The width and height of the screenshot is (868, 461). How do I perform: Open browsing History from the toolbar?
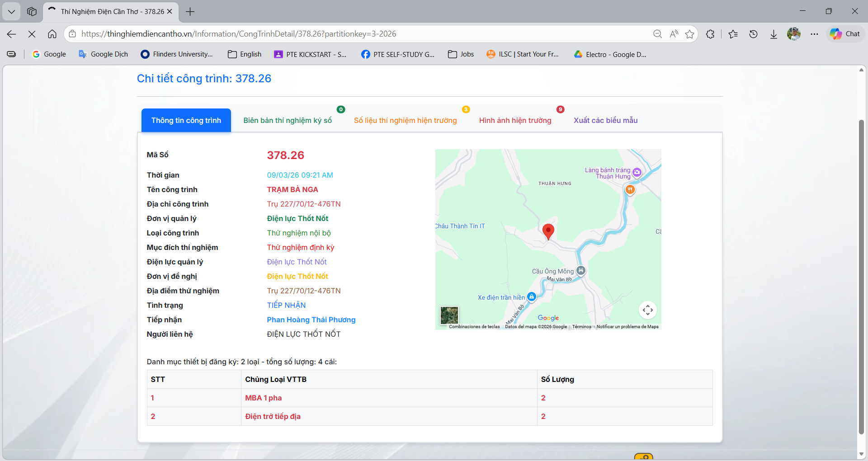click(753, 34)
